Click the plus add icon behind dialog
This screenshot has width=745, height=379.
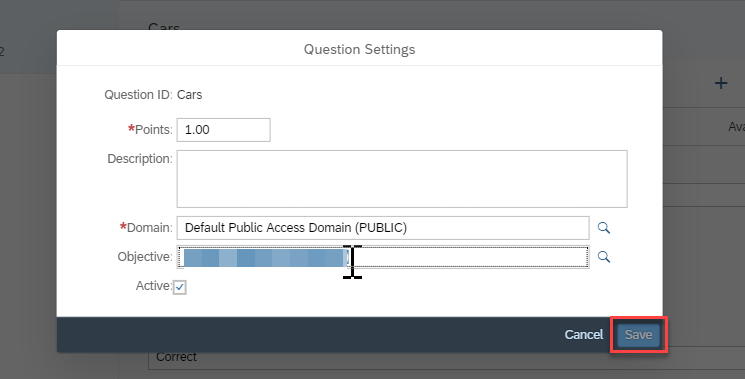[721, 83]
